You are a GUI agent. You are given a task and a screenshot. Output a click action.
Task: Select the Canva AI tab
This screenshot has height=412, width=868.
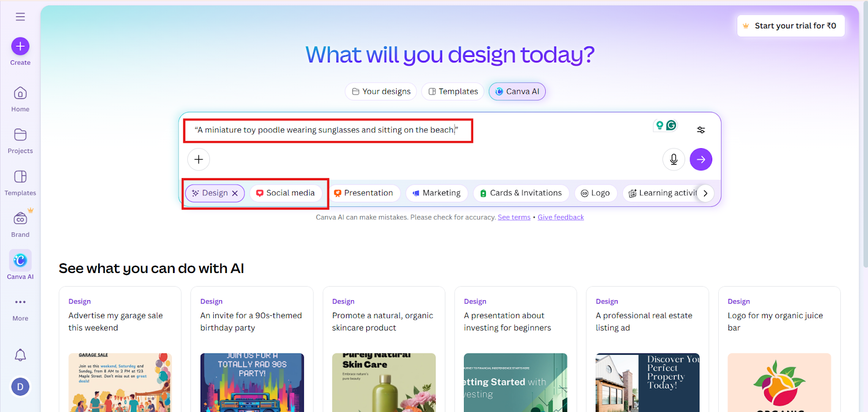click(517, 91)
